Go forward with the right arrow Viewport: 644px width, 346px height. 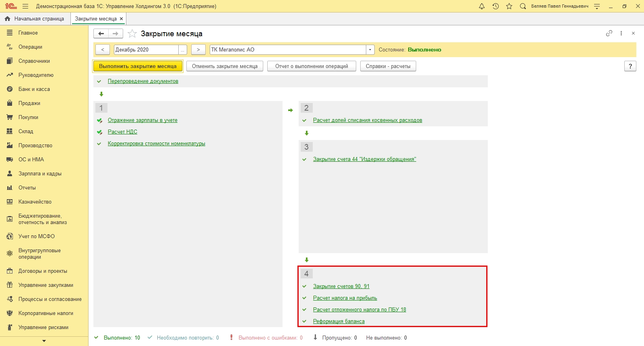click(x=115, y=34)
